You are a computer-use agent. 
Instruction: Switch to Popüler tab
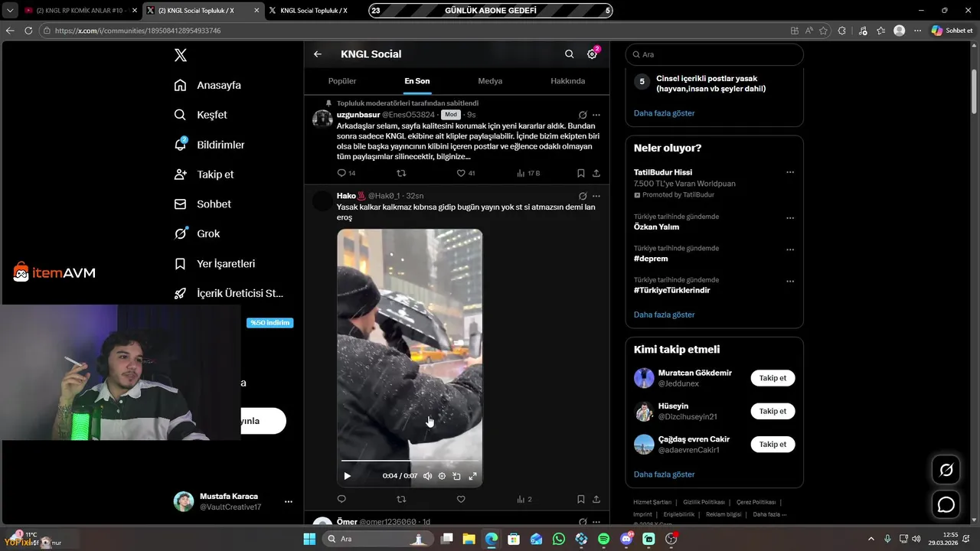coord(342,81)
